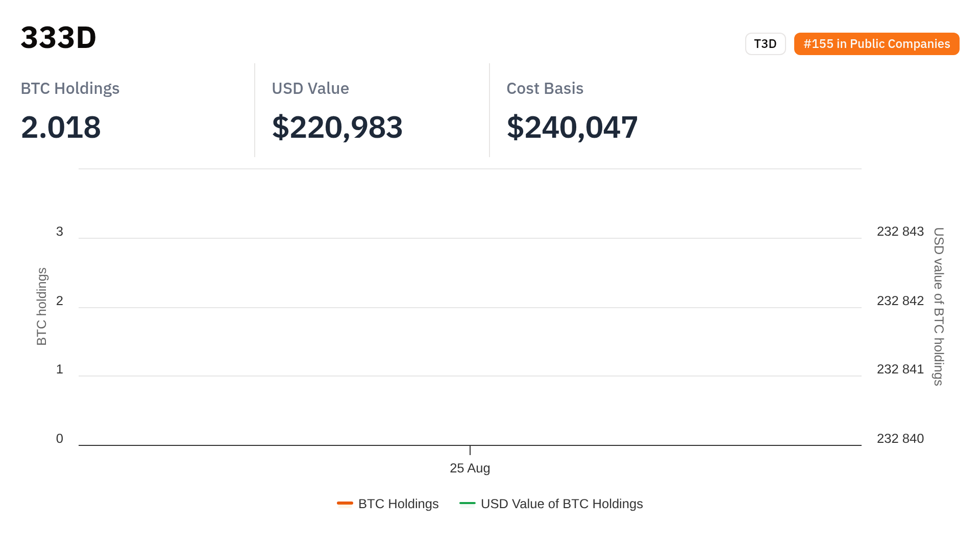Click the left axis tick label 3
980x551 pixels.
(x=60, y=232)
